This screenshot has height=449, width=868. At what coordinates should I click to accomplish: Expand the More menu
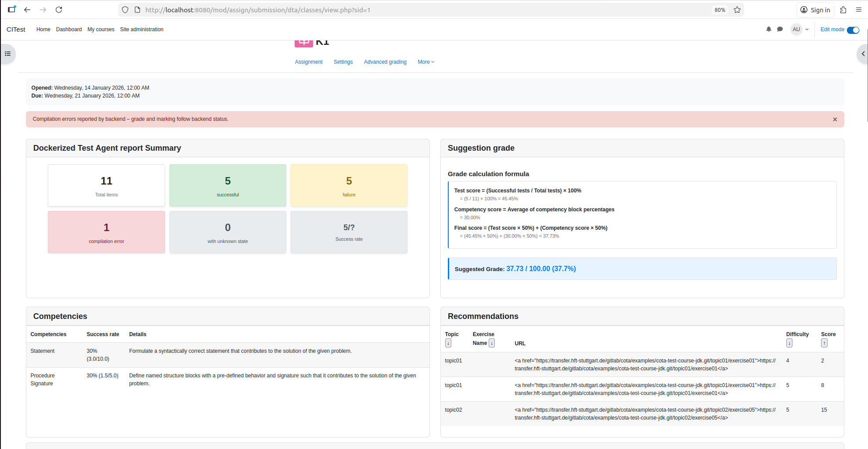(426, 62)
